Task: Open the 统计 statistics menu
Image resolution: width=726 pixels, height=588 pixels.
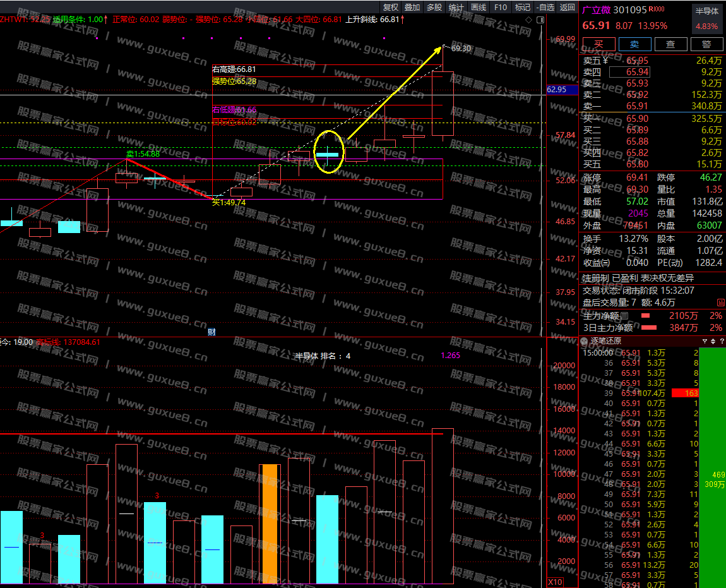Action: pos(456,7)
